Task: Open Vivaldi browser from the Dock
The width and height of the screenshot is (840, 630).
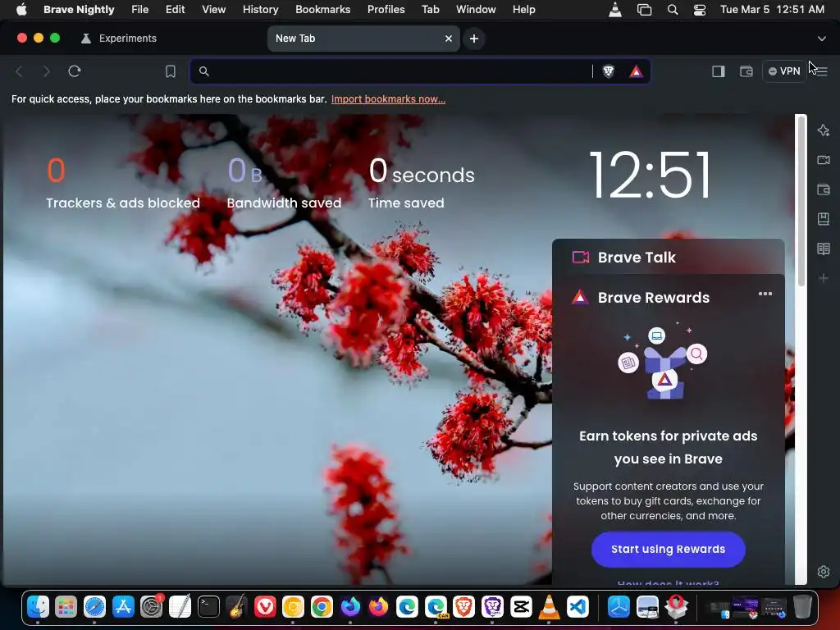Action: (265, 607)
